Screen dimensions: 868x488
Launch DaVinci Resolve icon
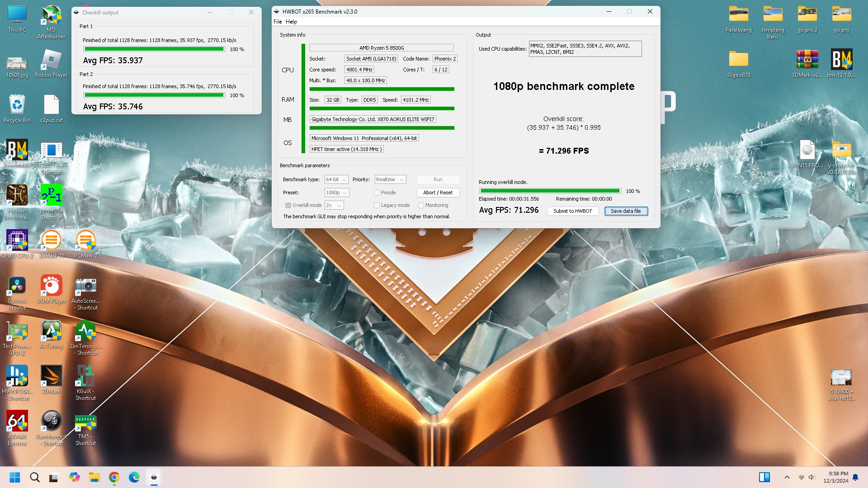[x=17, y=293]
